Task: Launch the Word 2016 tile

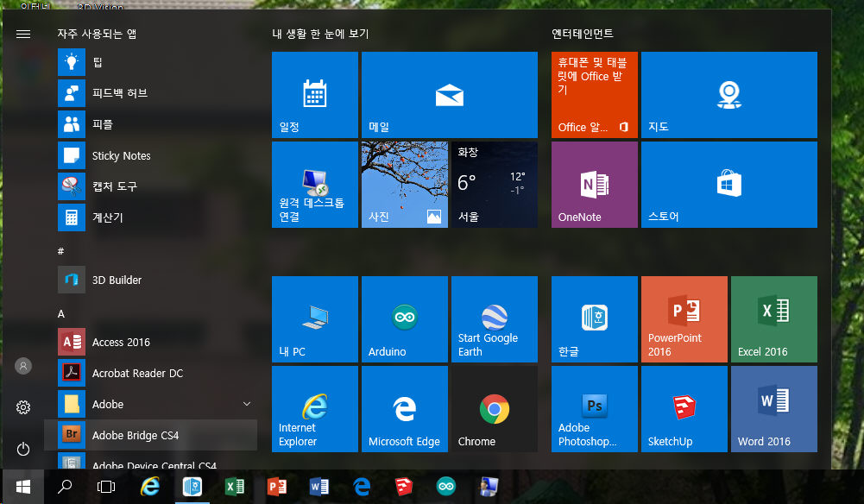Action: (774, 409)
